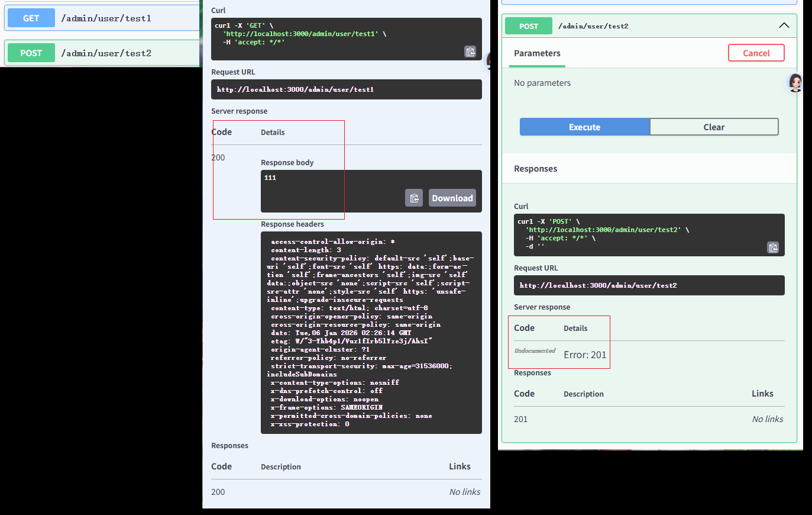Click the response body text 111
The width and height of the screenshot is (812, 515).
pyautogui.click(x=270, y=178)
